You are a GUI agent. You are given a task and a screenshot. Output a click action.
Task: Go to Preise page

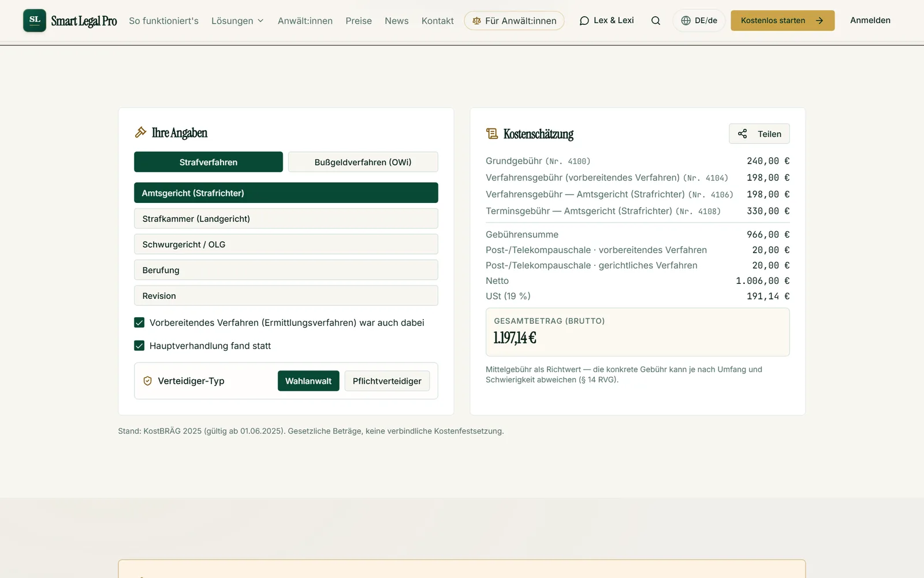(x=359, y=21)
